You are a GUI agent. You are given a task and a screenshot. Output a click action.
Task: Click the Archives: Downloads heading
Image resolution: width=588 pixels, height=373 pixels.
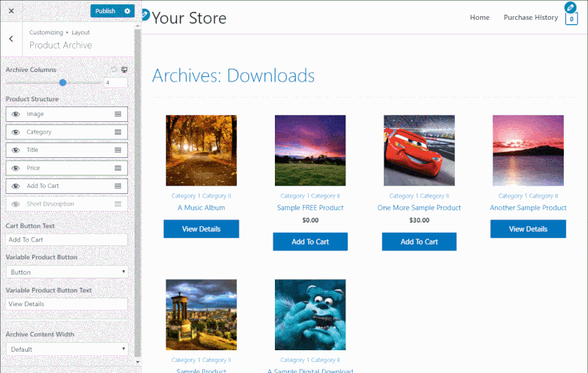(x=233, y=76)
